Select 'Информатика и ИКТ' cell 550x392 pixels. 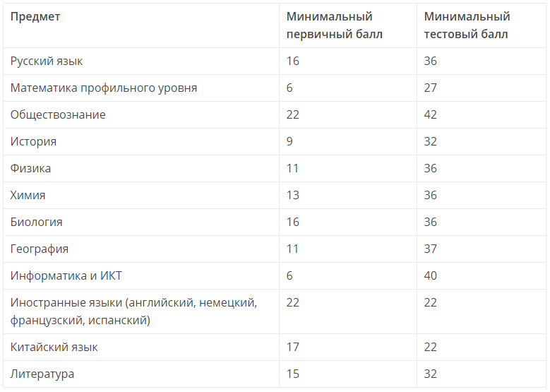(66, 276)
